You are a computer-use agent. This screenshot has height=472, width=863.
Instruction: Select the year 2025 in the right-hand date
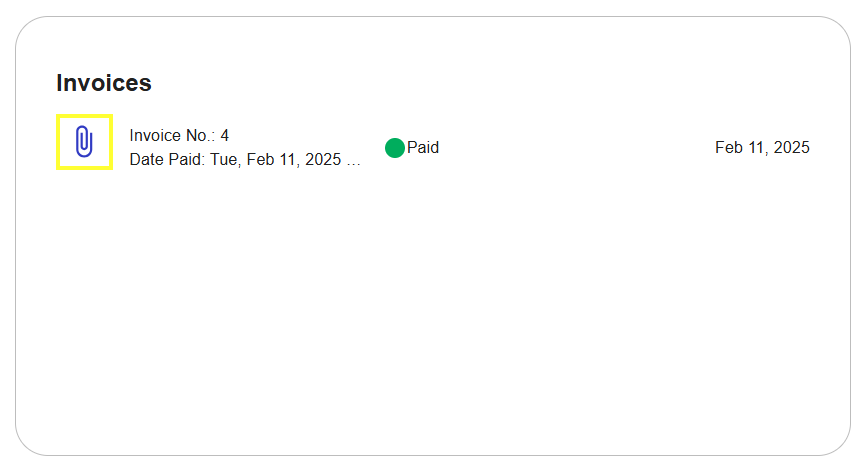click(x=791, y=147)
